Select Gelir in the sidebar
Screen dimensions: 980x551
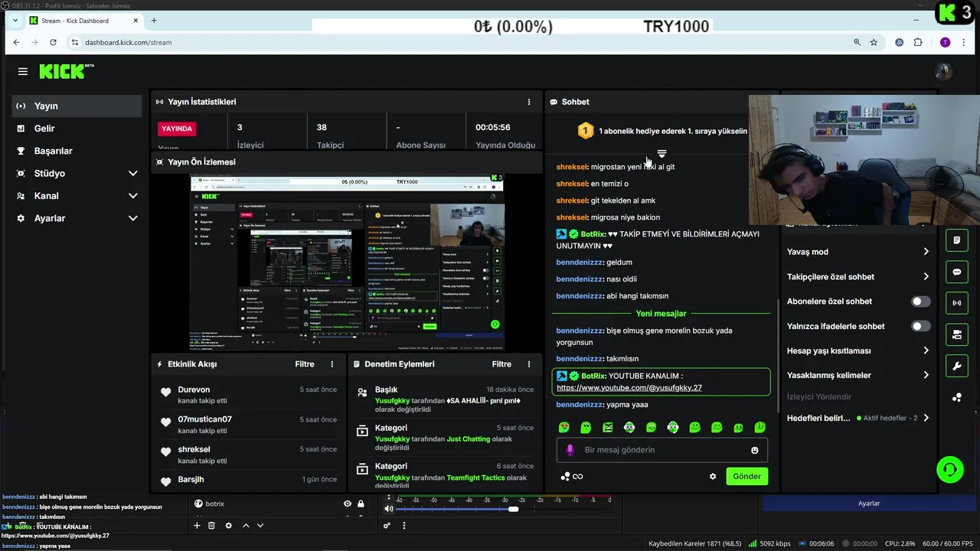tap(77, 129)
